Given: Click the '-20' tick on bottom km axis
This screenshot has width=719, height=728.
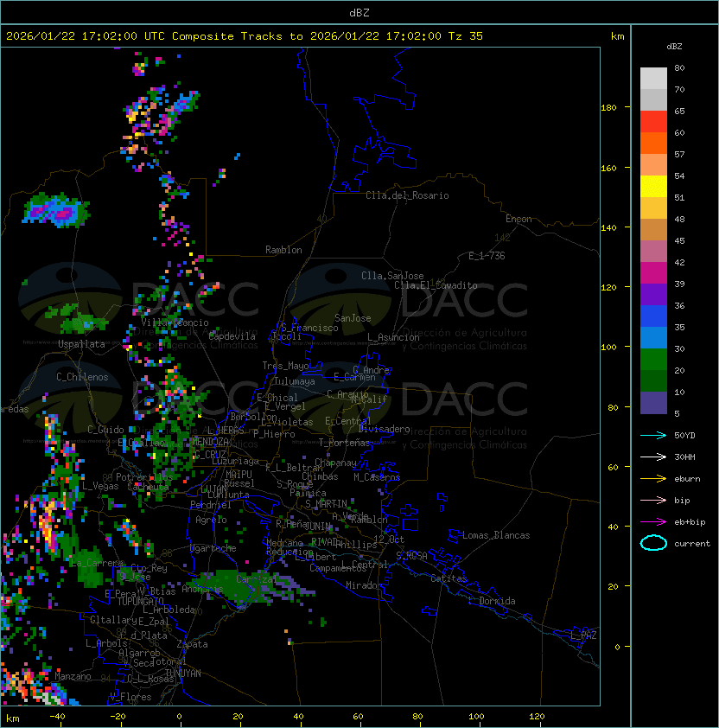Looking at the screenshot, I should coord(118,717).
